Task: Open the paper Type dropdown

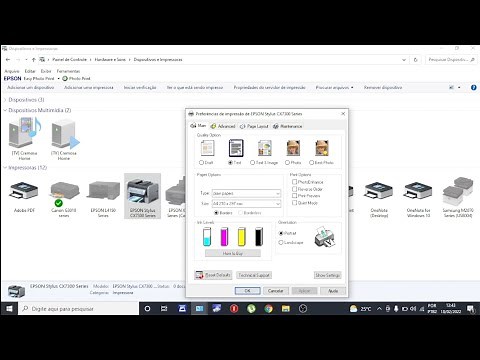Action: click(x=246, y=193)
